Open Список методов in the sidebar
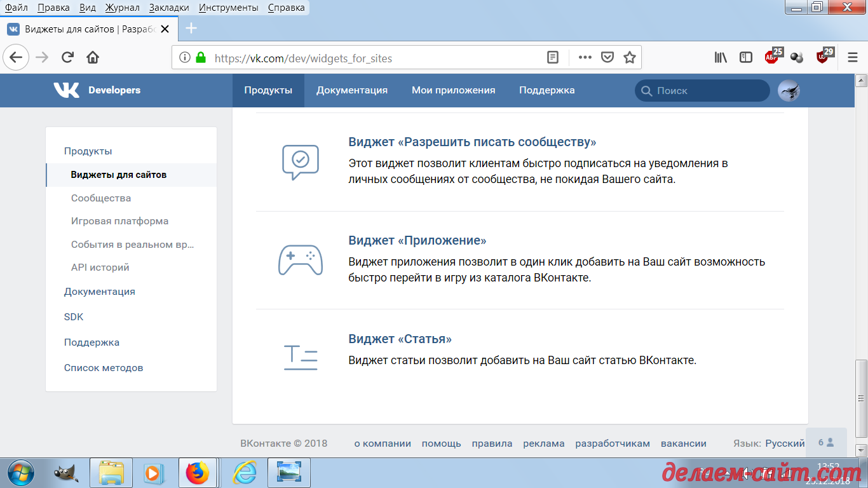Screen dimensions: 868x488 [104, 368]
